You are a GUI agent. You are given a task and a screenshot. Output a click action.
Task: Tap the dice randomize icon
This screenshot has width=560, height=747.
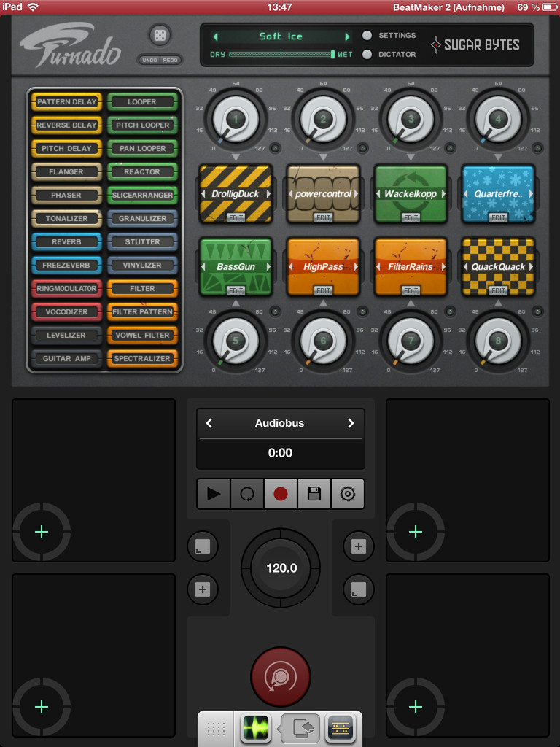pos(160,35)
